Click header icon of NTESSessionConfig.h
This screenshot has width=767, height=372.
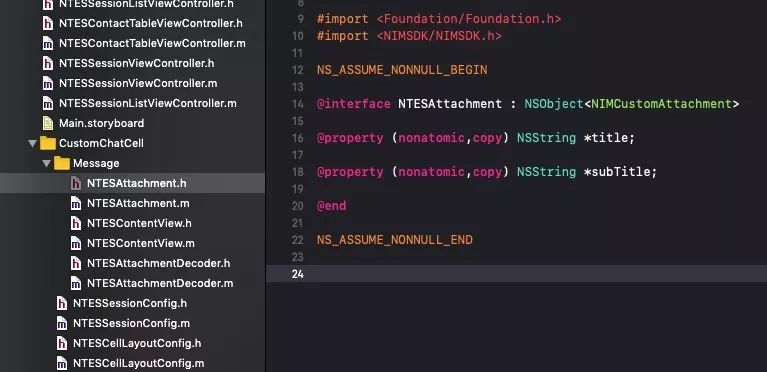point(62,303)
